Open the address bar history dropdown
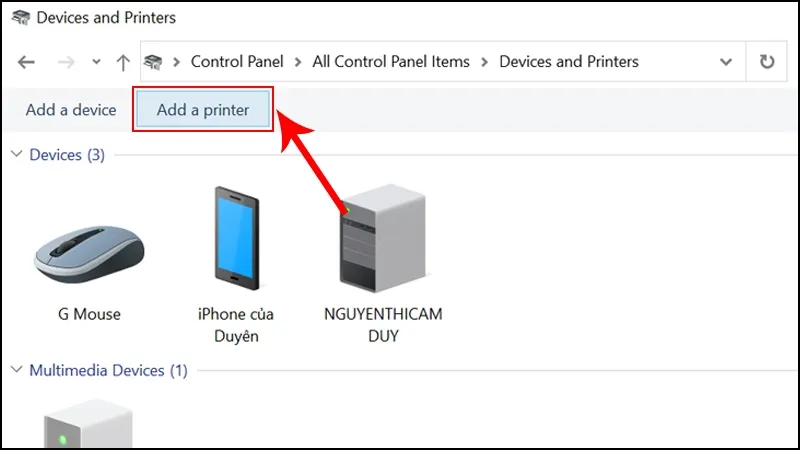Screen dimensions: 800x450 (727, 62)
